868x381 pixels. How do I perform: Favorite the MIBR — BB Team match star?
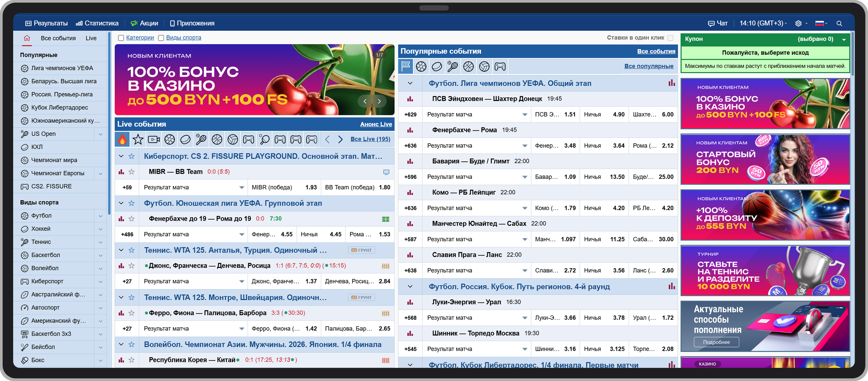tap(131, 172)
